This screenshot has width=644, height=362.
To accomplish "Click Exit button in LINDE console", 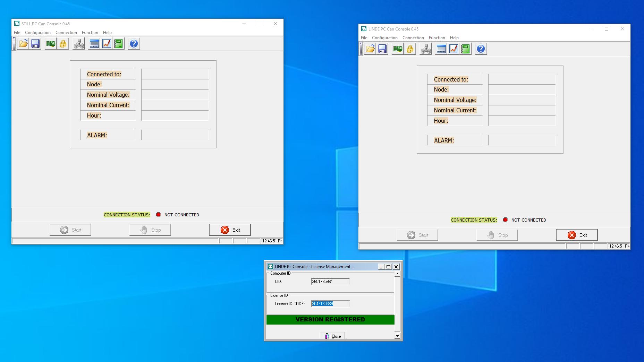I will [x=577, y=235].
